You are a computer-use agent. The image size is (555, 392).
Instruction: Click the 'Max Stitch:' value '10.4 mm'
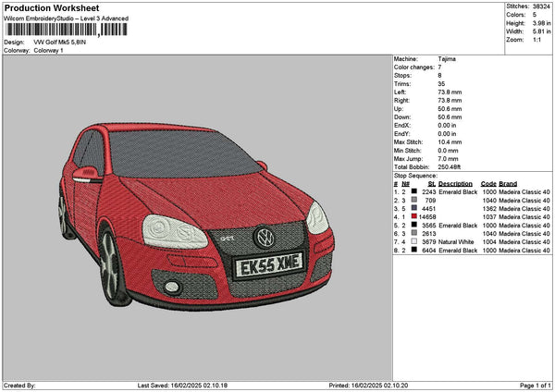coord(450,142)
